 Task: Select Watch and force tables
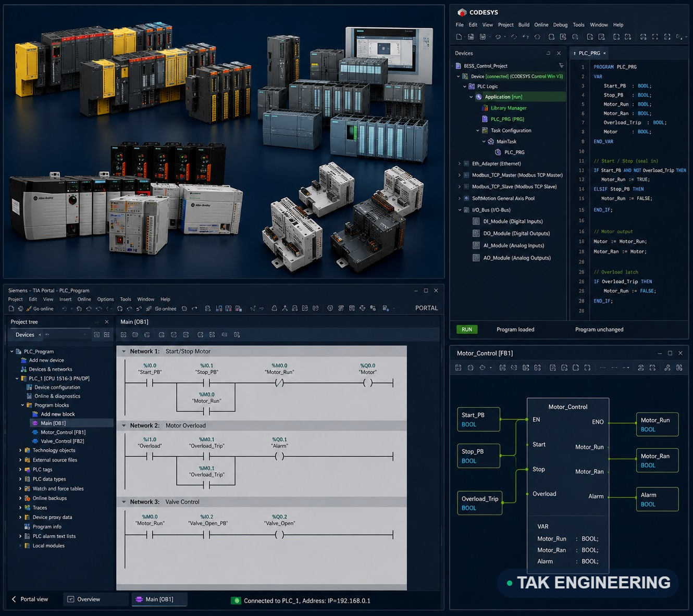coord(58,488)
